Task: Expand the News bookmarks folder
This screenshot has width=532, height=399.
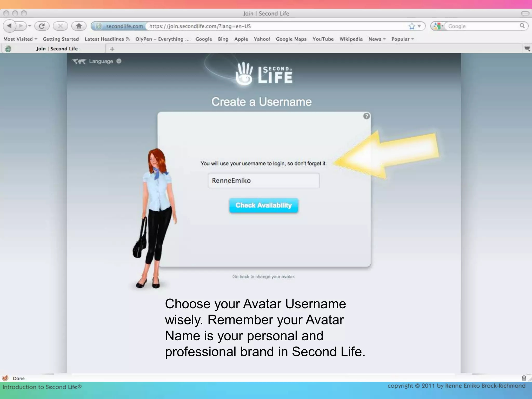Action: 377,39
